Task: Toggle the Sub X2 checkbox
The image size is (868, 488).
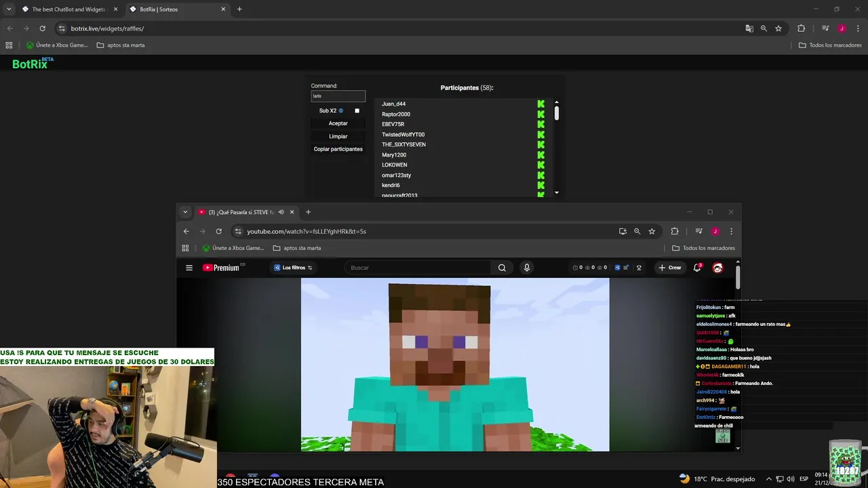Action: (x=357, y=110)
